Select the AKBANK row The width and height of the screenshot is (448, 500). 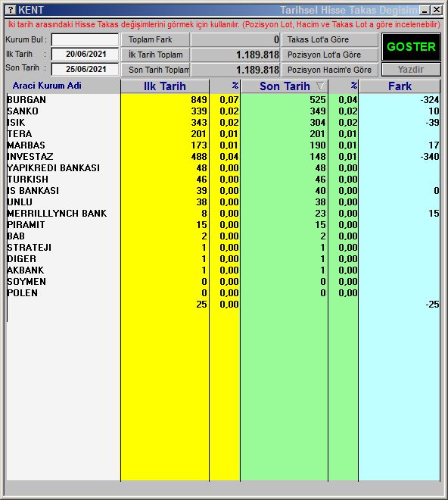pyautogui.click(x=223, y=270)
